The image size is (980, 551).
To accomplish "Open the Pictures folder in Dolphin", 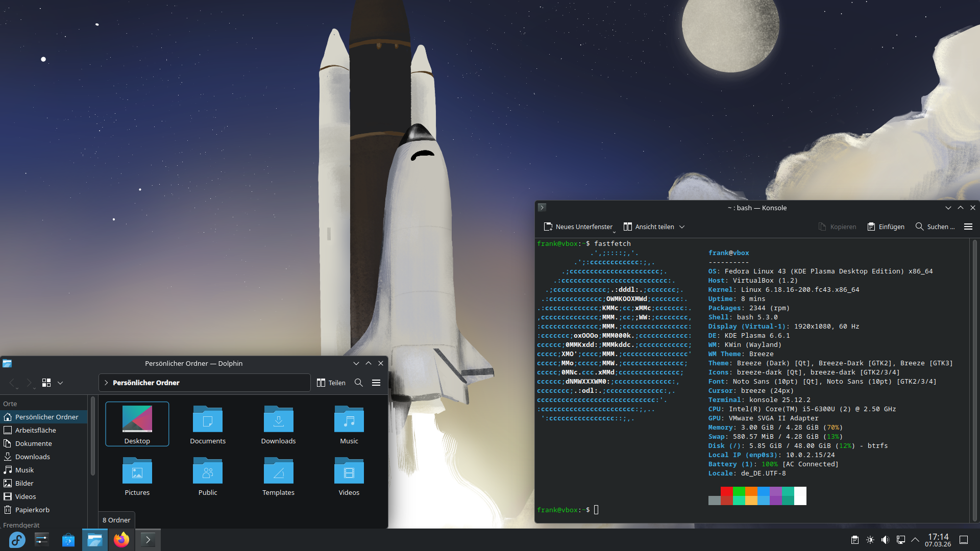I will (x=137, y=475).
